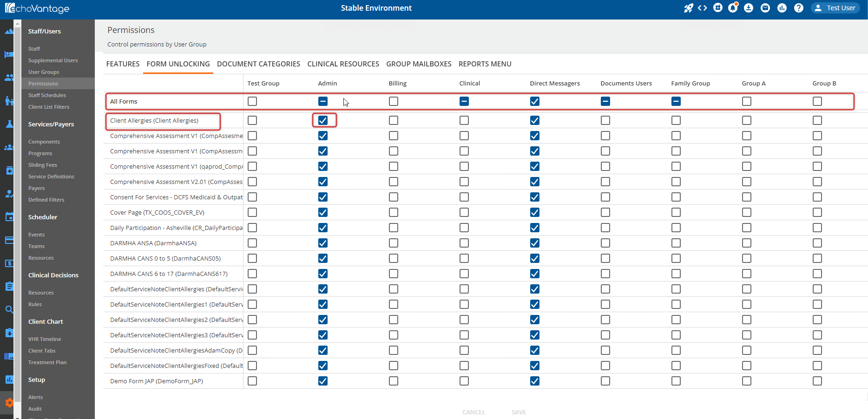Click the orange settings gear icon
This screenshot has height=419, width=868.
pyautogui.click(x=9, y=403)
